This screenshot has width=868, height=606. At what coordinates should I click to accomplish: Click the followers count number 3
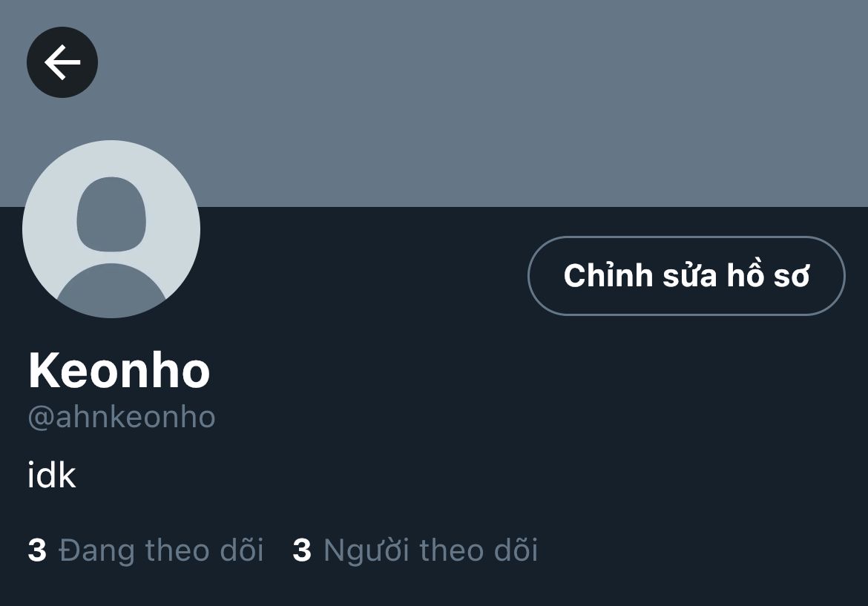point(302,550)
